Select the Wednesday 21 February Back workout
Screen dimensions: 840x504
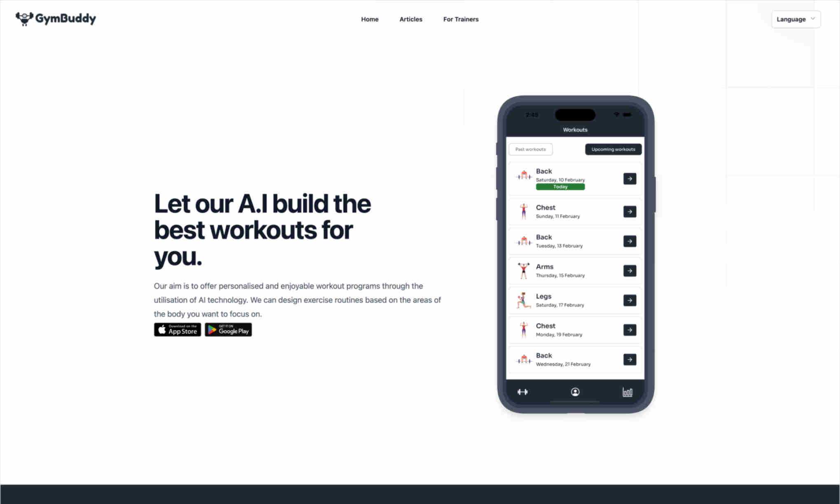tap(630, 359)
